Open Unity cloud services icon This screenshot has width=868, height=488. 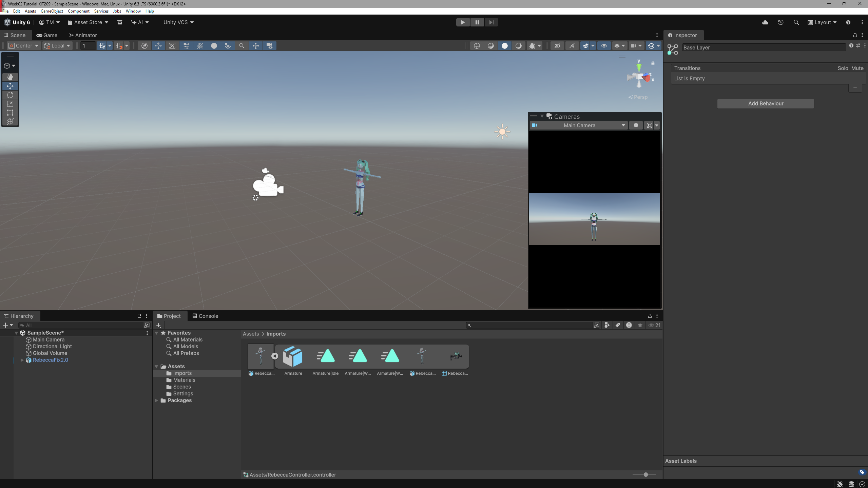[765, 22]
